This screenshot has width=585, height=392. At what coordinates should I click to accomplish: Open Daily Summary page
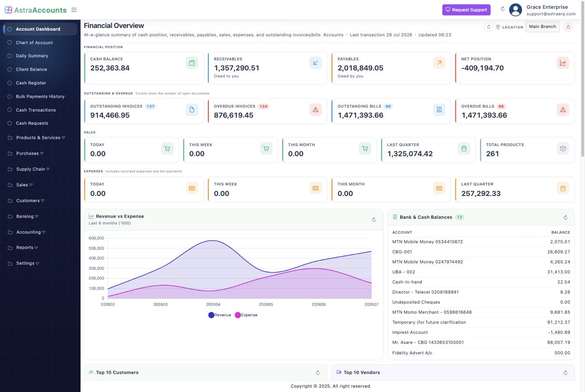[40, 56]
